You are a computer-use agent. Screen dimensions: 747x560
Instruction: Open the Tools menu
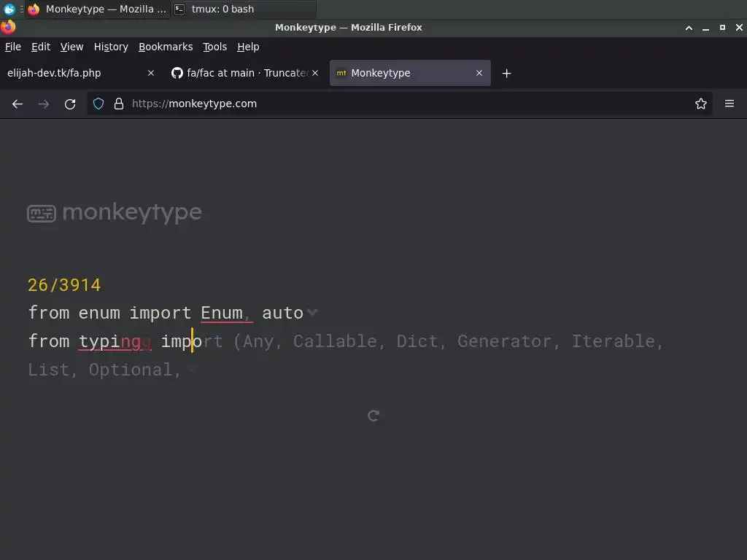click(x=215, y=47)
